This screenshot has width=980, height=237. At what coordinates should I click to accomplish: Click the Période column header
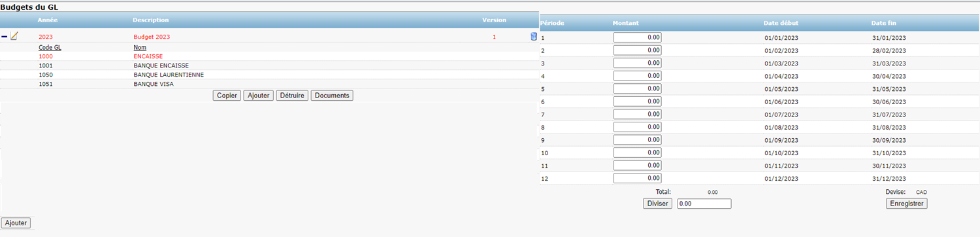click(x=552, y=23)
